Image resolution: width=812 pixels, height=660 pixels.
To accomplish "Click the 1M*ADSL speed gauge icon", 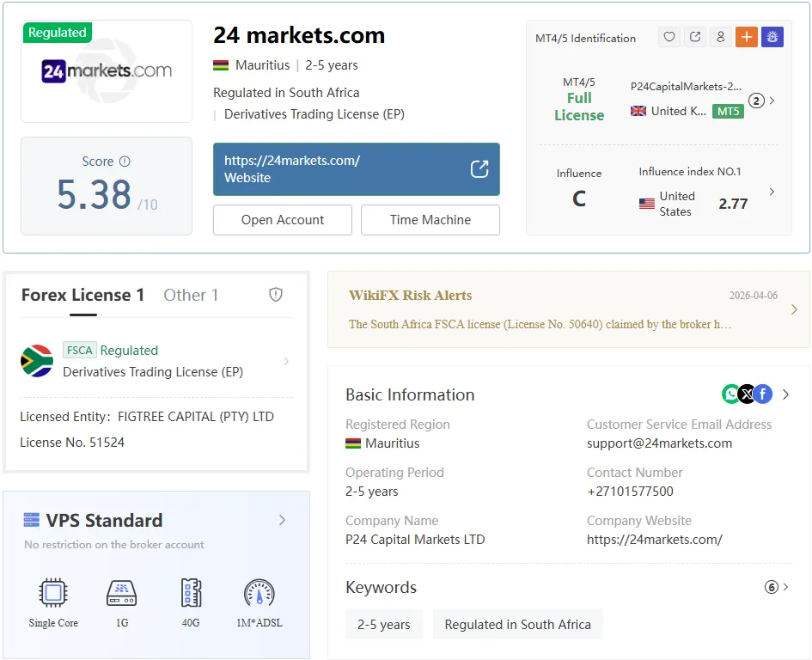I will pyautogui.click(x=259, y=593).
